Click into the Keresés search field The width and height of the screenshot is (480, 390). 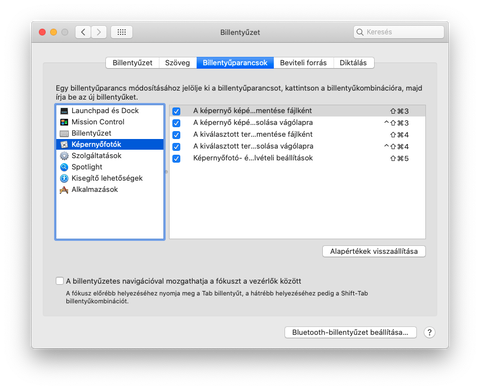pos(399,32)
